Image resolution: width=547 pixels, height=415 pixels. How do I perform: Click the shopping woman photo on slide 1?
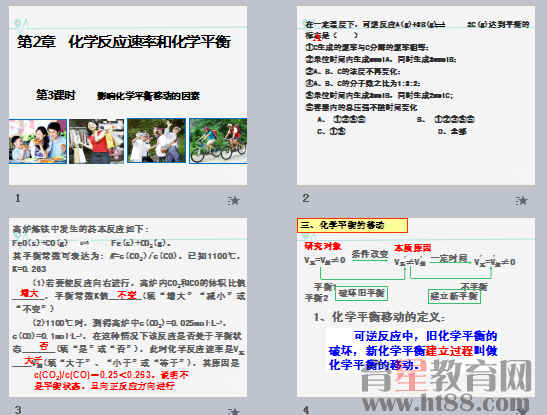(96, 141)
